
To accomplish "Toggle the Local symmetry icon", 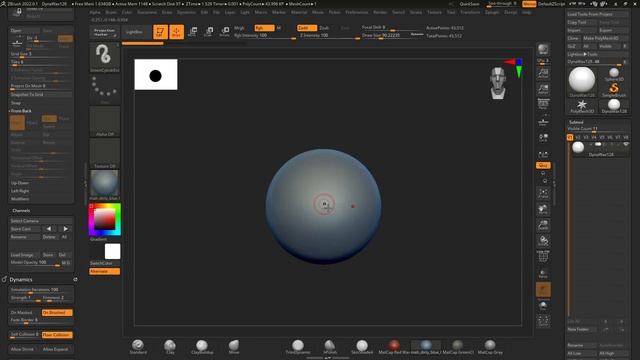I will [x=543, y=138].
